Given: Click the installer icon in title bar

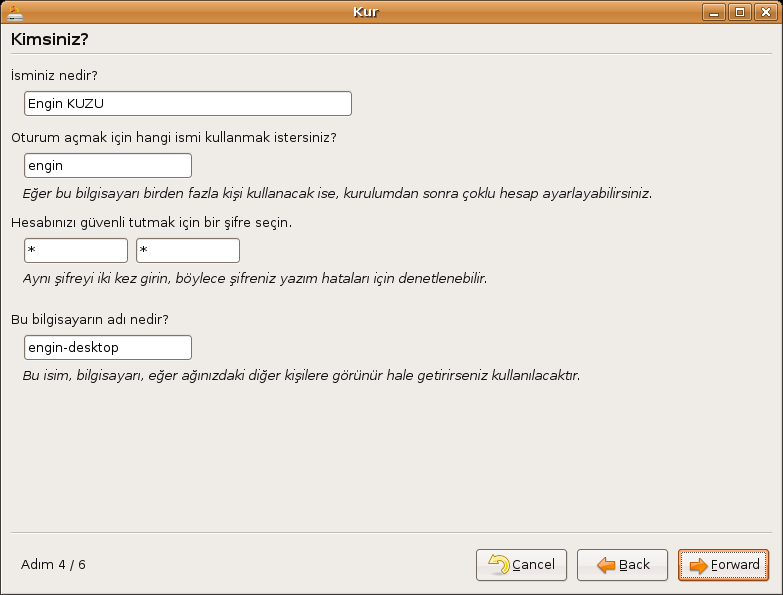Looking at the screenshot, I should point(14,13).
